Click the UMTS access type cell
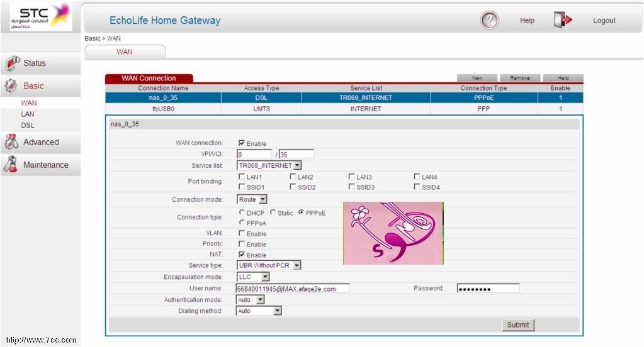644x347 pixels. [261, 109]
